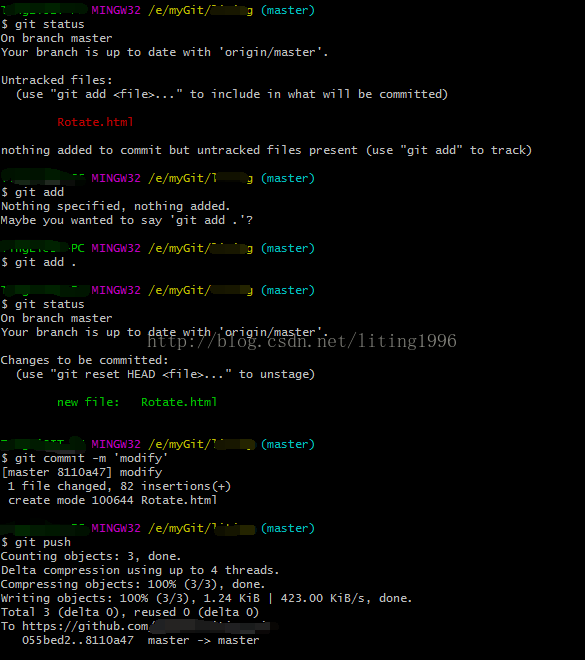Click the 'Nothing specified, nothing added.' message
This screenshot has height=660, width=585.
tap(116, 206)
